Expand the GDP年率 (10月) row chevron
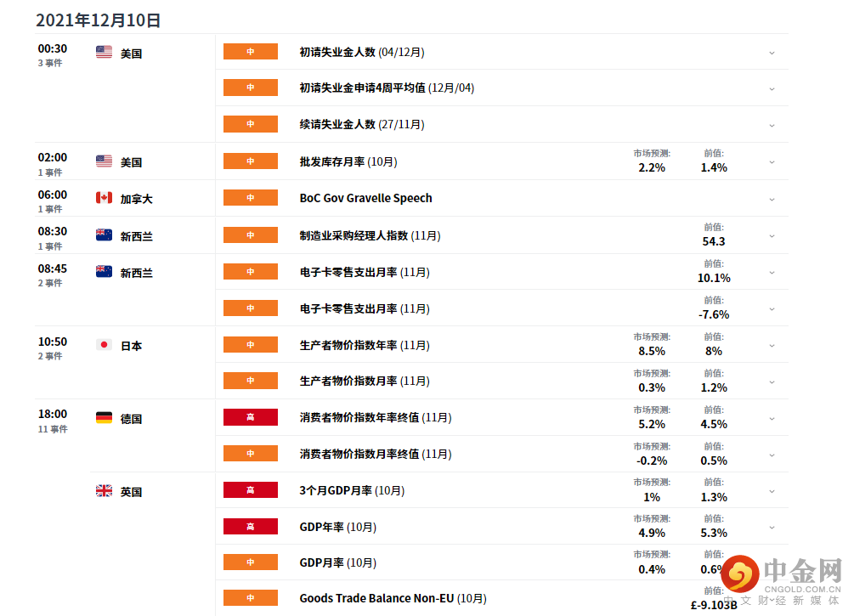The width and height of the screenshot is (854, 616). (x=772, y=528)
